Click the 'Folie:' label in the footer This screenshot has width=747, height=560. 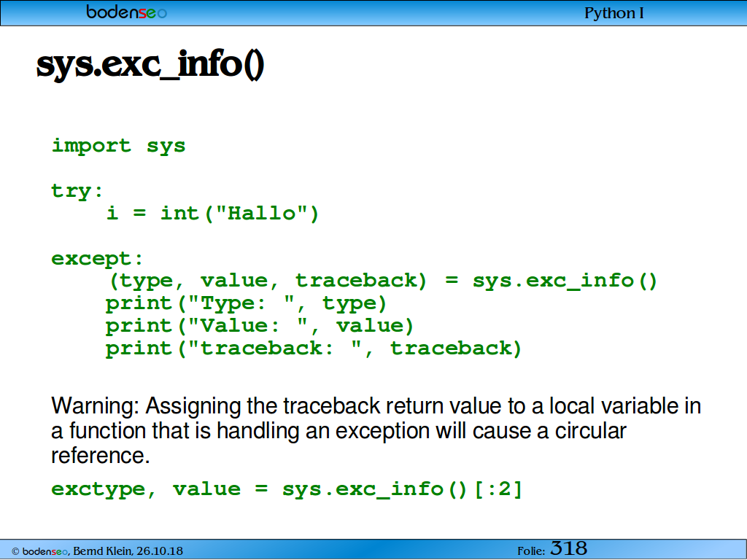point(531,551)
